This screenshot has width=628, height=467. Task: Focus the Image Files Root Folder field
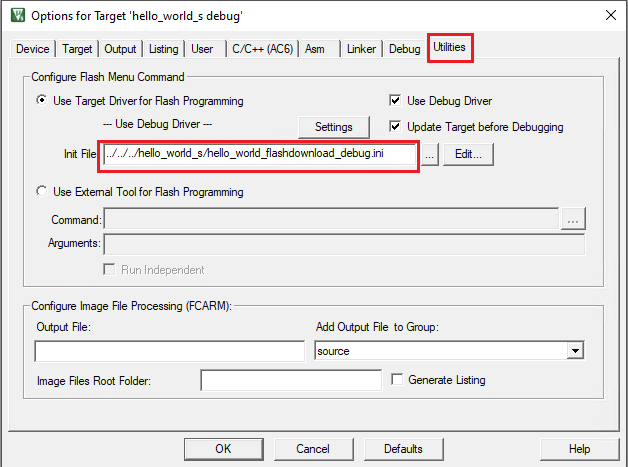(x=291, y=380)
